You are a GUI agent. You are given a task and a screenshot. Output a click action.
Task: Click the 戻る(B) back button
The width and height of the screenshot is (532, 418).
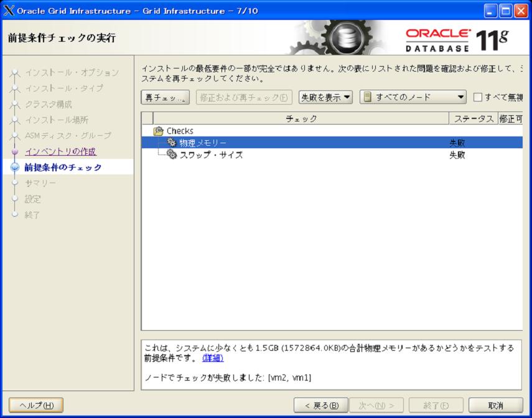[x=321, y=405]
